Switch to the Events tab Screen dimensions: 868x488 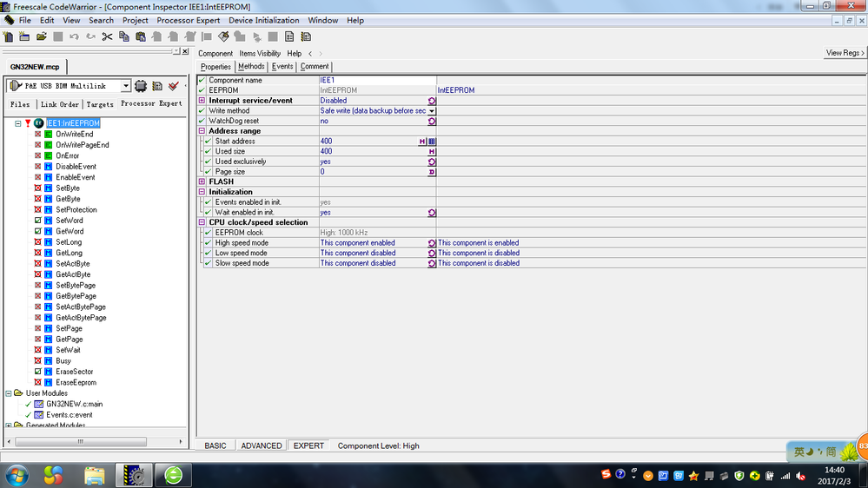click(282, 66)
